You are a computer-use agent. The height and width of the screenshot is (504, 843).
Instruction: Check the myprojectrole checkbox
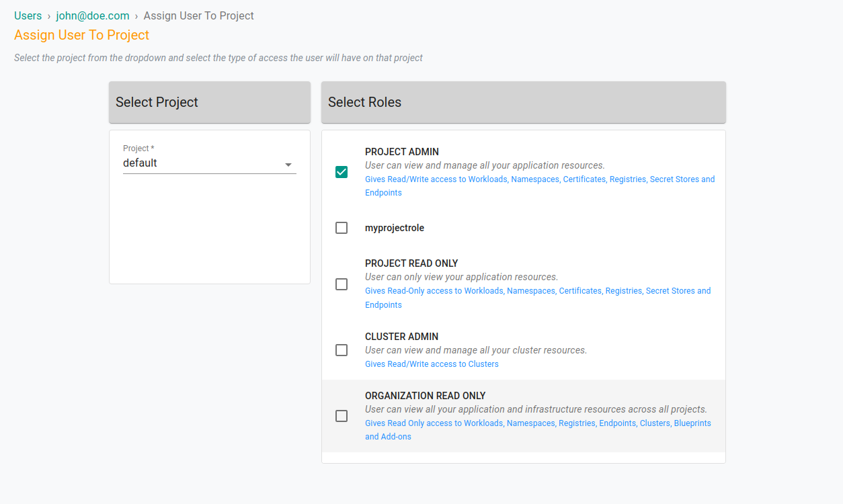click(x=342, y=228)
